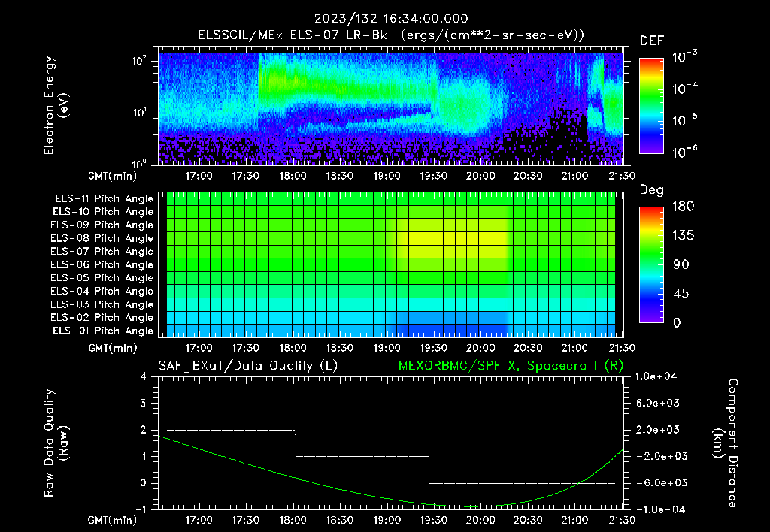Click the data quality line at level 0
Viewport: 770px width, 532px height.
point(522,483)
